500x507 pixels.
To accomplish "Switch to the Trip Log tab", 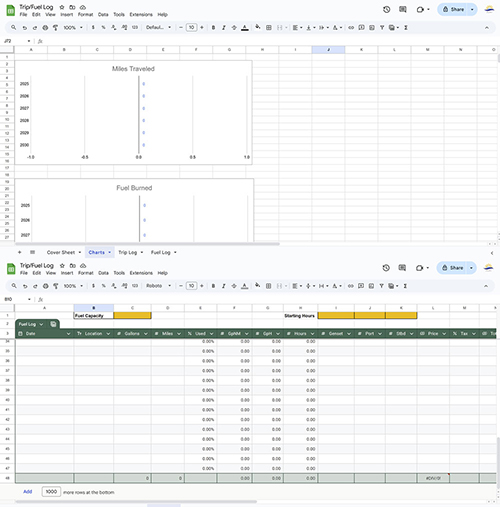I will (128, 252).
